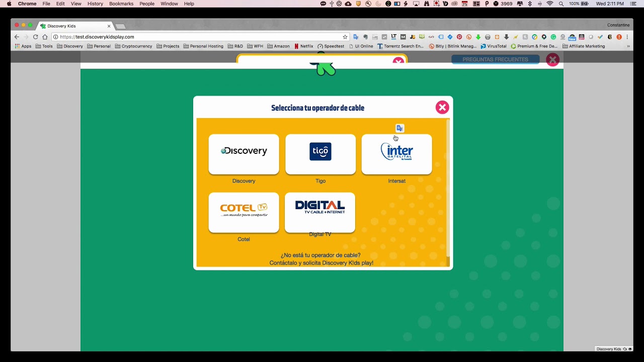The image size is (644, 362).
Task: Open the UI Online bookmark
Action: pyautogui.click(x=361, y=46)
